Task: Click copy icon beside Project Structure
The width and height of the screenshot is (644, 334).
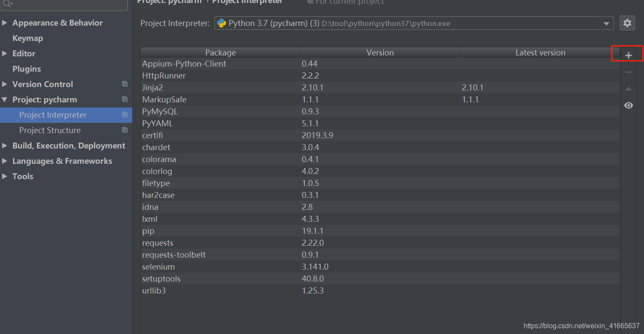Action: 125,130
